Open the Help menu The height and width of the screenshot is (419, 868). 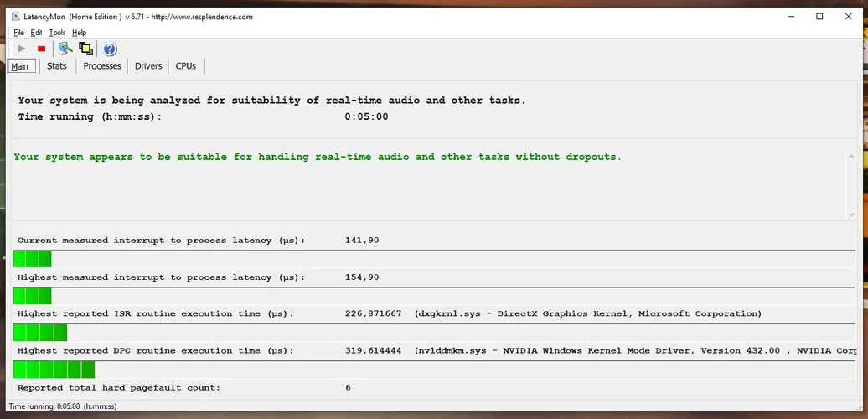coord(79,33)
